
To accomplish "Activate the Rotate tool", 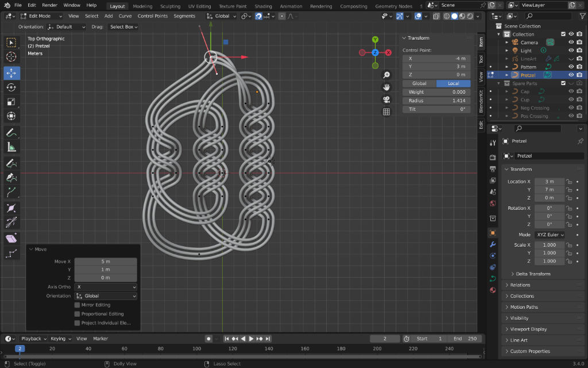I will click(11, 87).
